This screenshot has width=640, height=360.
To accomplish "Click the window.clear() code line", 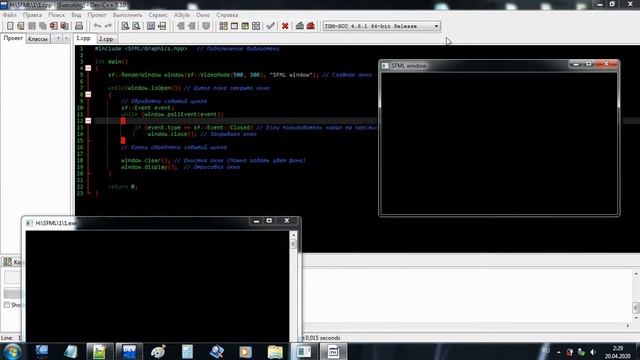I will pyautogui.click(x=213, y=160).
